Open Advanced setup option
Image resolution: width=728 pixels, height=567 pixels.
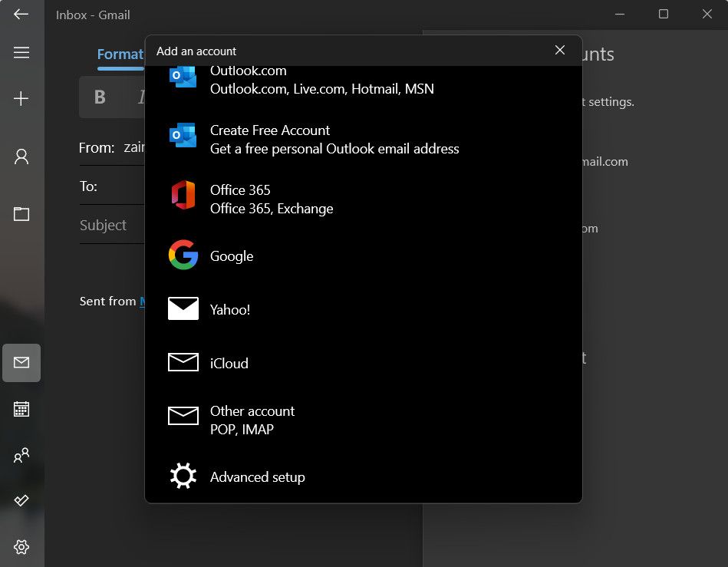coord(364,477)
